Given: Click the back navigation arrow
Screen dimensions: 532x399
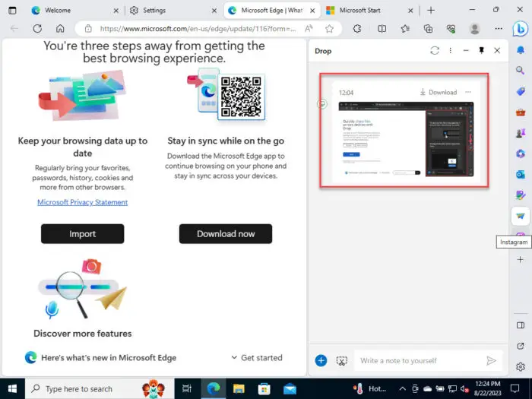Looking at the screenshot, I should [14, 29].
